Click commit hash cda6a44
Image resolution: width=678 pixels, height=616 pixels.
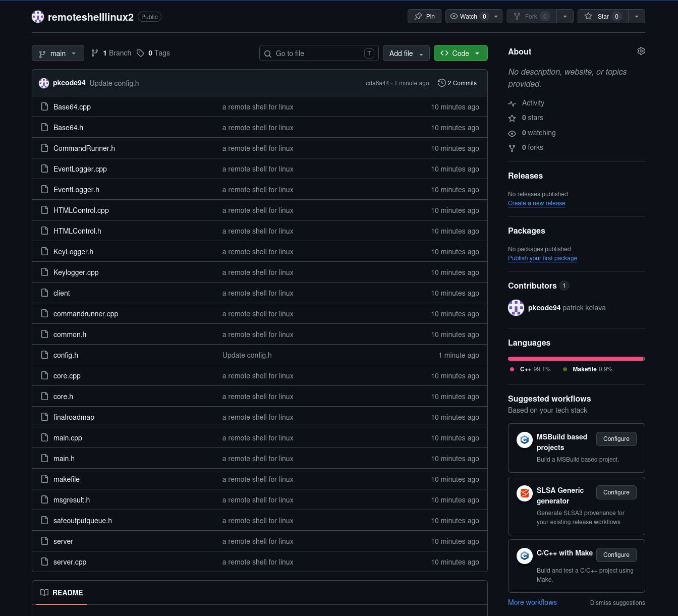pos(377,83)
